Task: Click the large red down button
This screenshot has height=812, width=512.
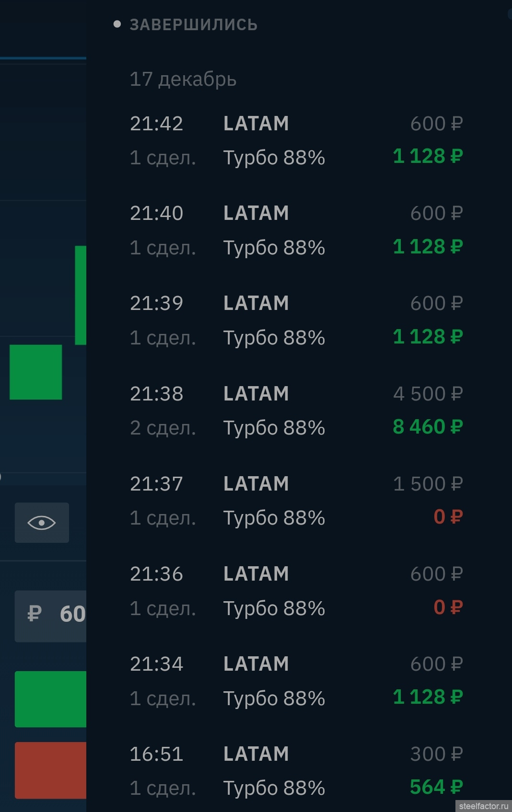Action: (x=51, y=770)
